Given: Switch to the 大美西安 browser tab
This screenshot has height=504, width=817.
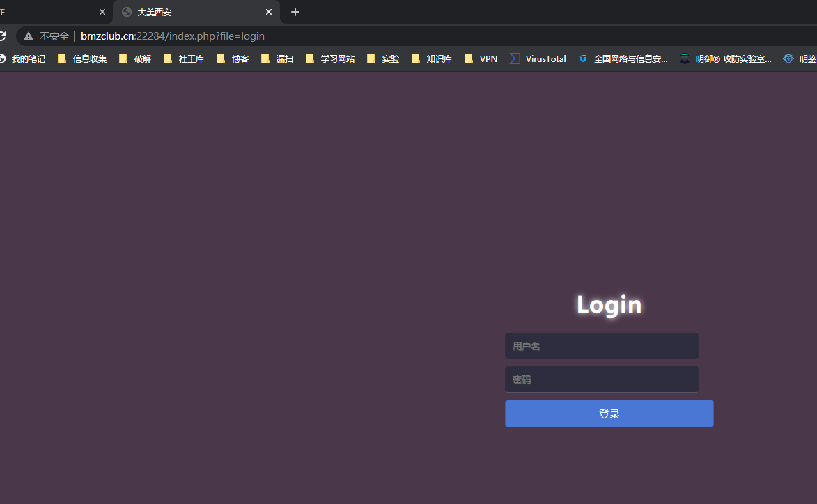Looking at the screenshot, I should [196, 12].
